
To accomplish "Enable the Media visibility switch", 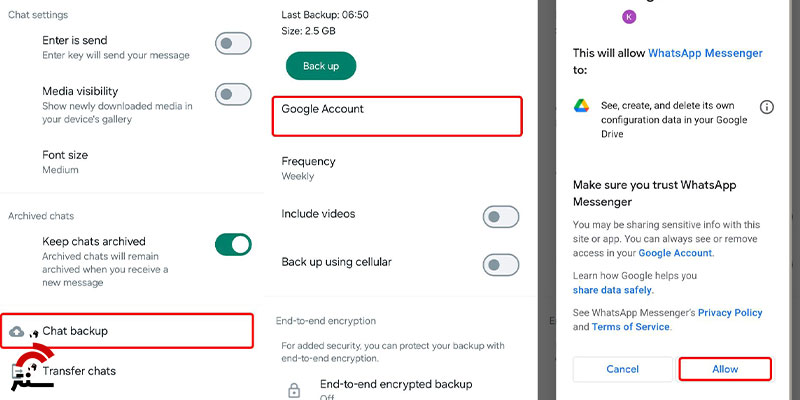I will click(x=233, y=94).
